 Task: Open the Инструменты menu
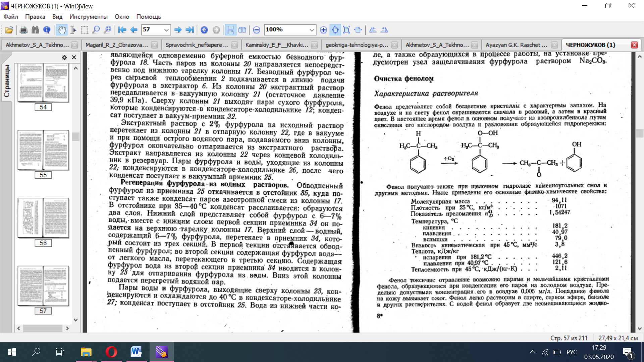(88, 17)
